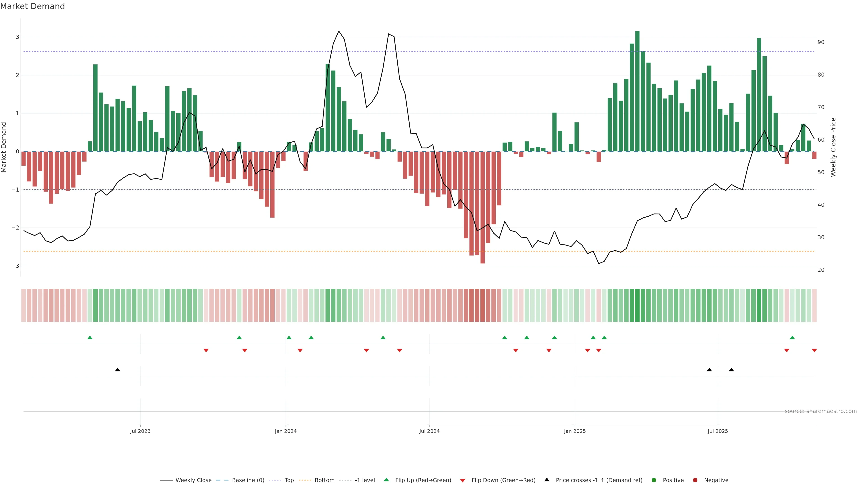Toggle the Top dotted line legend entry

pyautogui.click(x=289, y=480)
